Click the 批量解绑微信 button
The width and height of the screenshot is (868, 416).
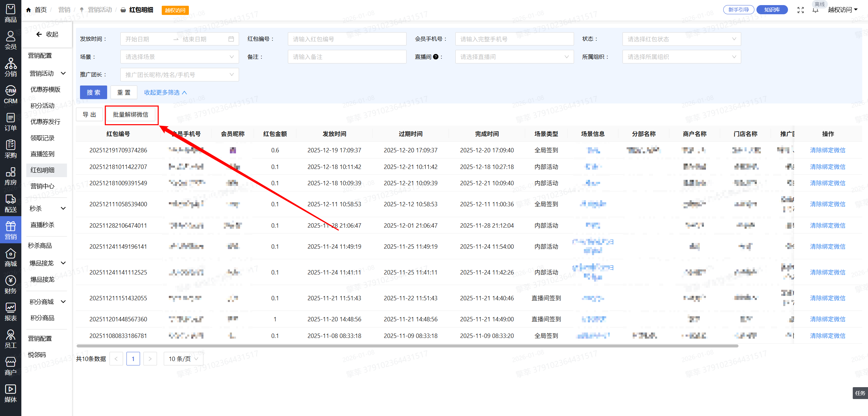(131, 115)
